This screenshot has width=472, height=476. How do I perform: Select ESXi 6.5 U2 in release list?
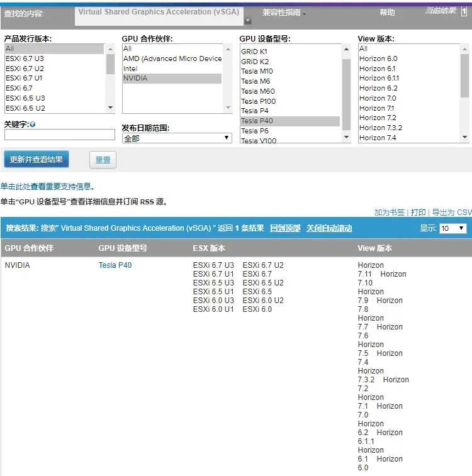tap(54, 108)
